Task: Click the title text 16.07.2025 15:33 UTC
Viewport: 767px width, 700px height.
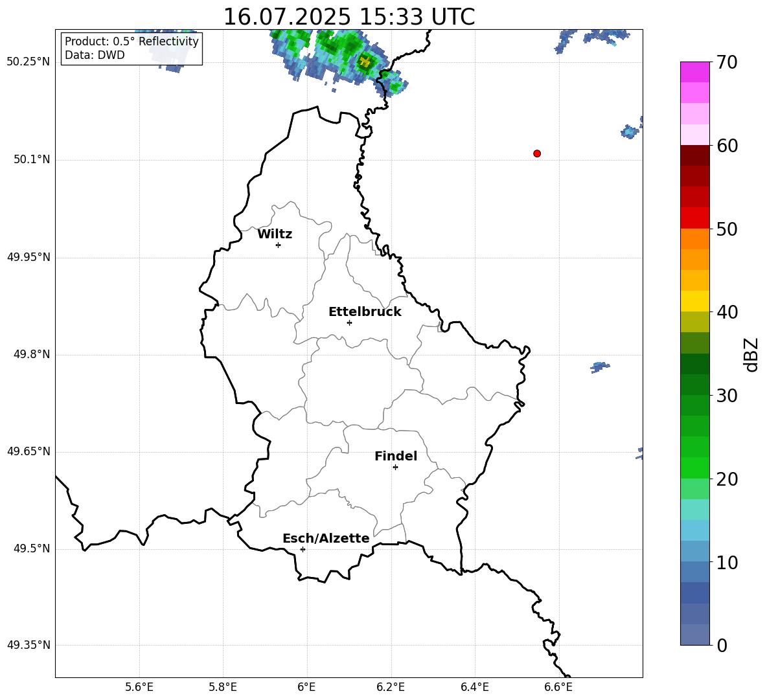Action: tap(349, 16)
